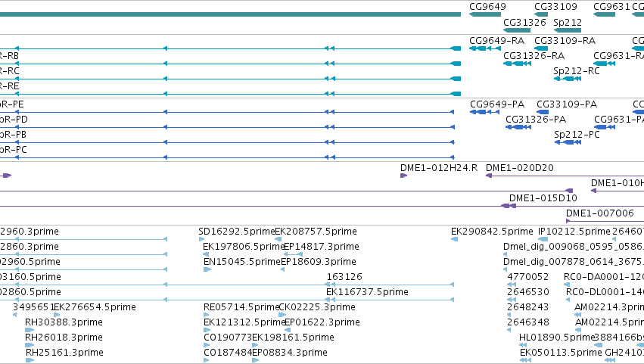Click the EK276654.5prime EST label
This screenshot has width=644, height=364.
coord(95,307)
